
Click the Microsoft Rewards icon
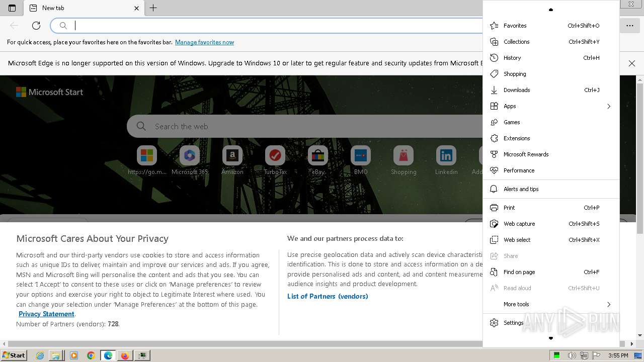pyautogui.click(x=494, y=154)
